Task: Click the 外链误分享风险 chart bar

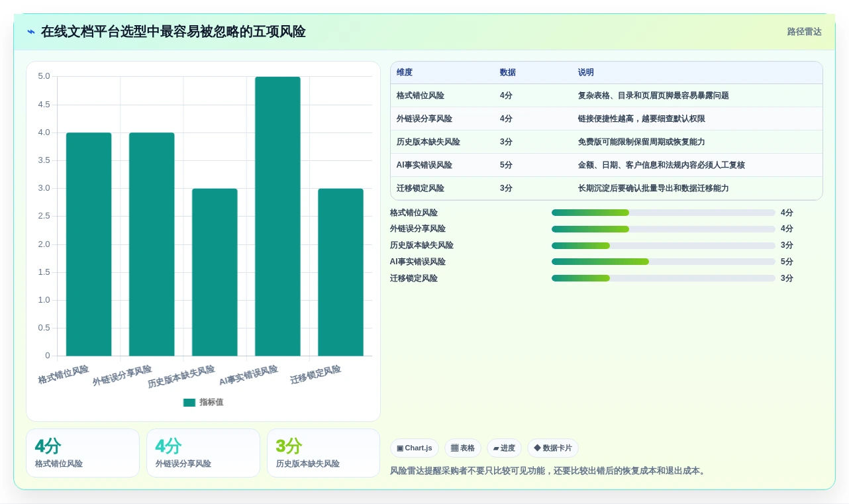Action: (152, 244)
